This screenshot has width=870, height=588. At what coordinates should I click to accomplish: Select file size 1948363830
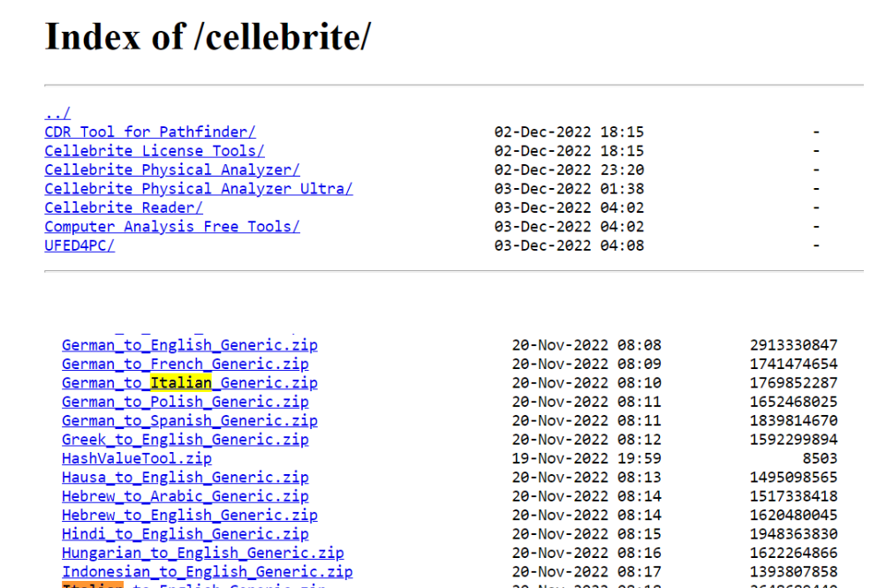793,533
